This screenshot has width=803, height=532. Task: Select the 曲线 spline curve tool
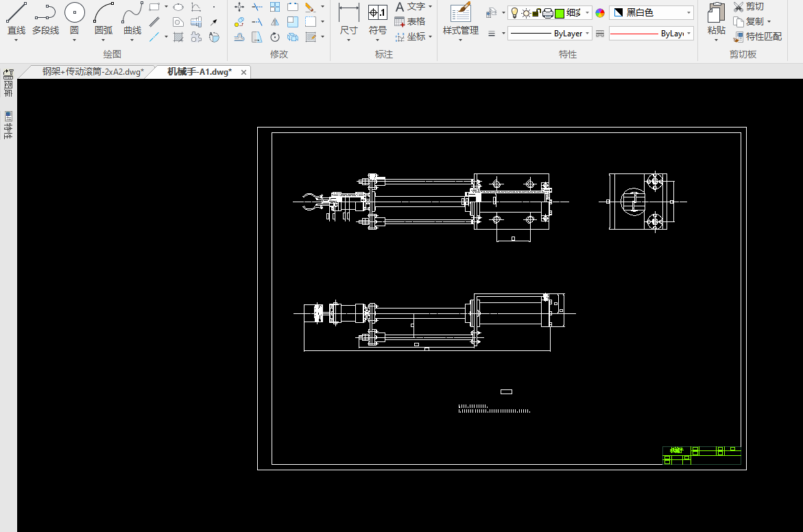coord(132,19)
